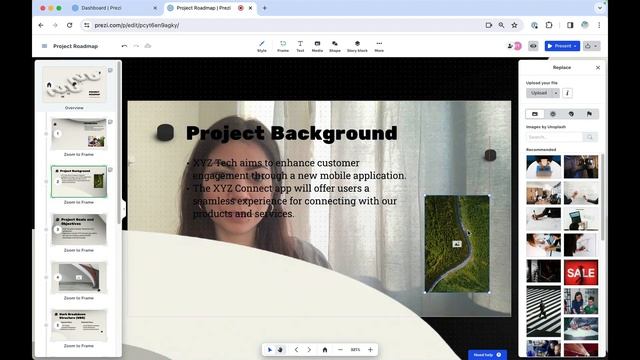Click the browser zoom magnifier icon
The height and width of the screenshot is (360, 640).
pyautogui.click(x=501, y=25)
